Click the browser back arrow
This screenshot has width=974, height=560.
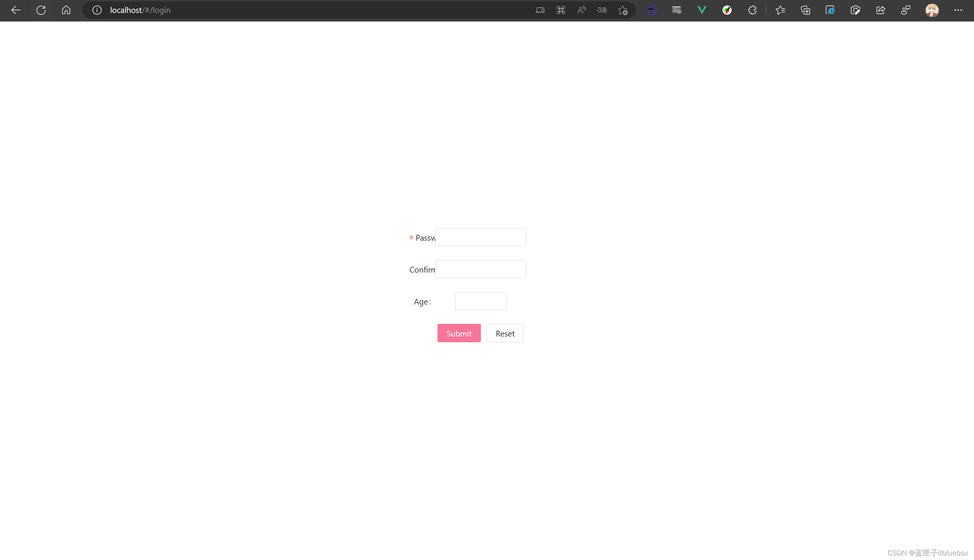point(16,10)
